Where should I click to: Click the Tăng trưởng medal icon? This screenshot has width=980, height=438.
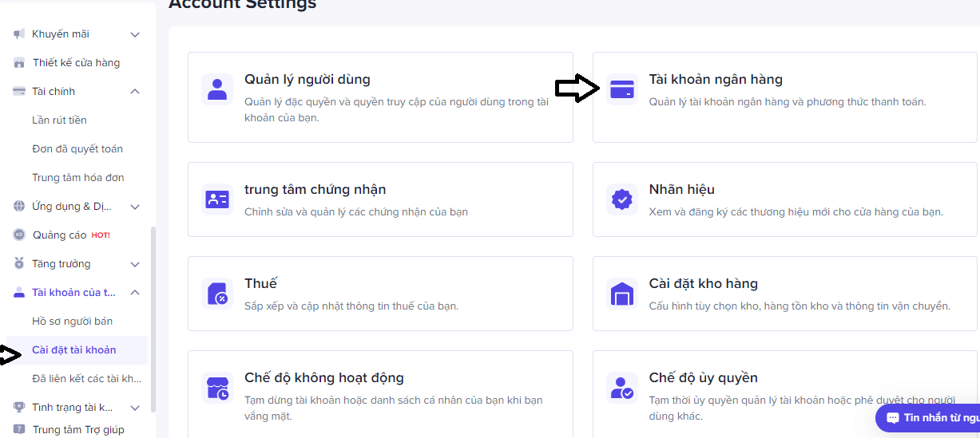(x=19, y=264)
